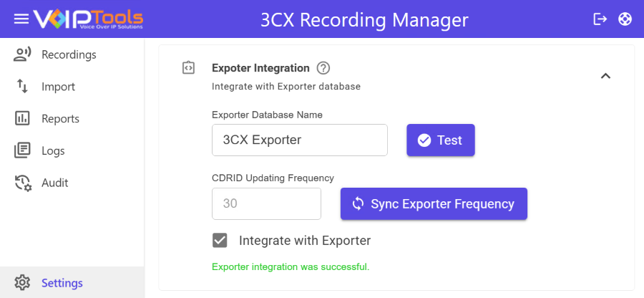Viewport: 644px width, 298px height.
Task: Uncheck the Integrate with Exporter checkbox
Action: pyautogui.click(x=220, y=241)
